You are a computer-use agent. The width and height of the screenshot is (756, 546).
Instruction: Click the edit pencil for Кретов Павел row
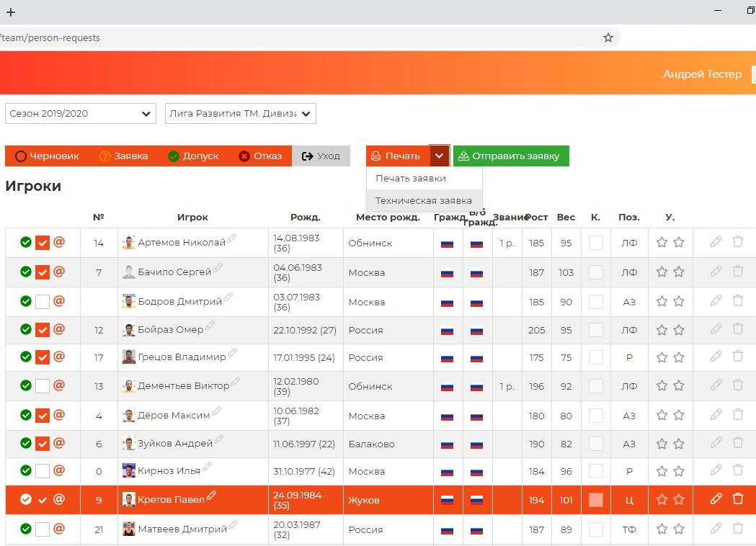click(716, 498)
